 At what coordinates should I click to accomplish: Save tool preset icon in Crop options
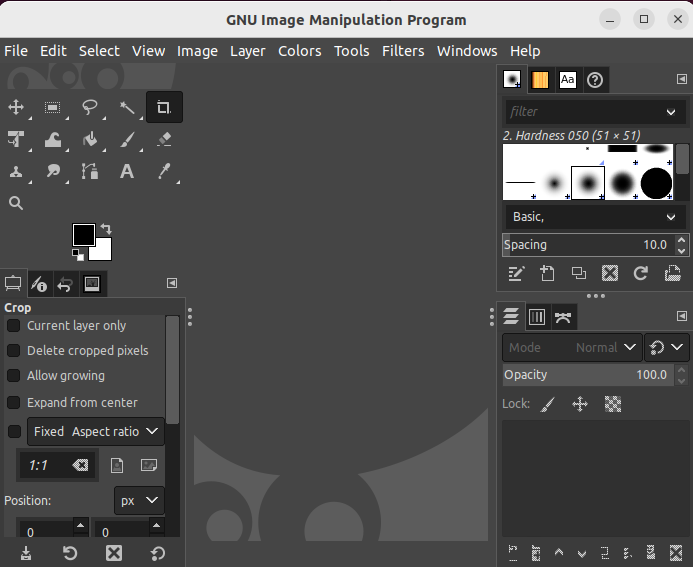tap(26, 553)
